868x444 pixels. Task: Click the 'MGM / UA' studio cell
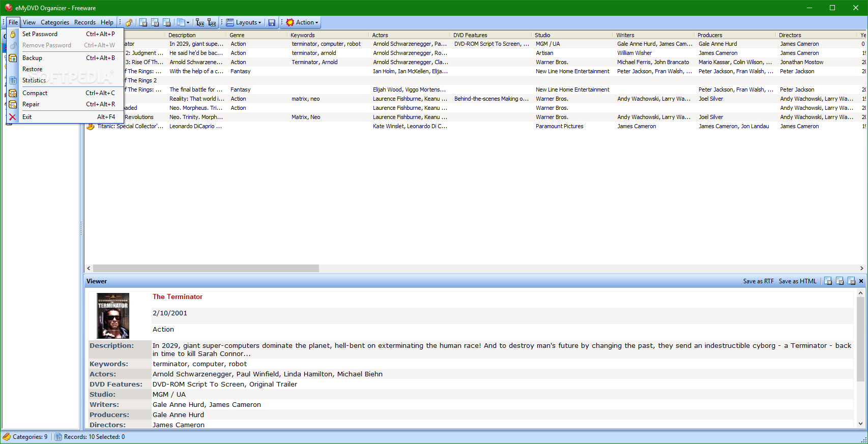tap(547, 44)
